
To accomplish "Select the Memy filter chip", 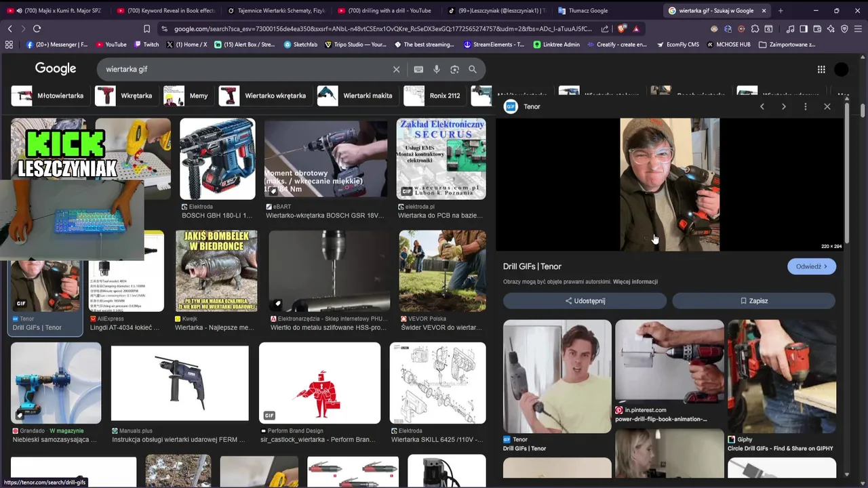I will pyautogui.click(x=189, y=96).
